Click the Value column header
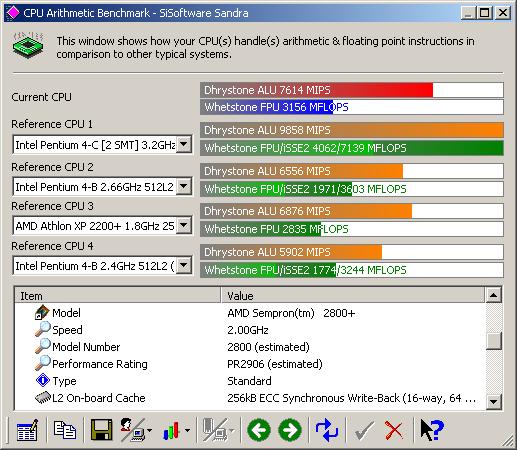This screenshot has width=517, height=450. 352,296
